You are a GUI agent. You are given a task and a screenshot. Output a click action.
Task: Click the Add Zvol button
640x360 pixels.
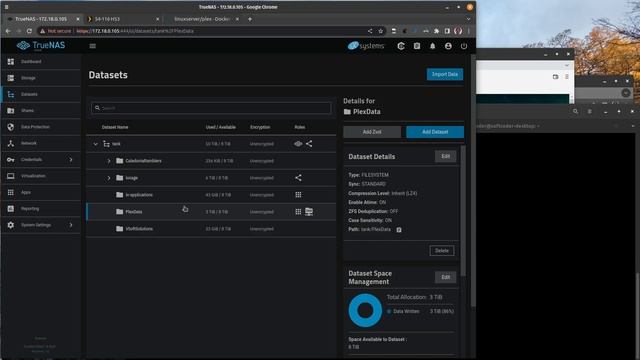pos(372,132)
